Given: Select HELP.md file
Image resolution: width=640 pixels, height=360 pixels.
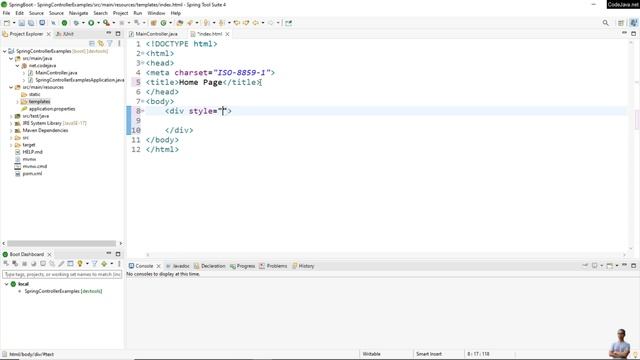Looking at the screenshot, I should (x=32, y=152).
